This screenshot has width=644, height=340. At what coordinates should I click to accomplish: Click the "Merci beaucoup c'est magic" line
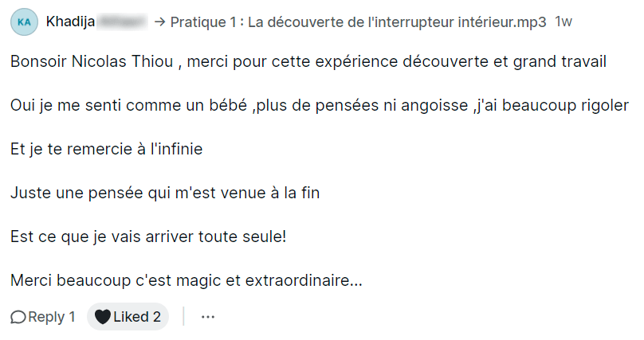(x=187, y=280)
